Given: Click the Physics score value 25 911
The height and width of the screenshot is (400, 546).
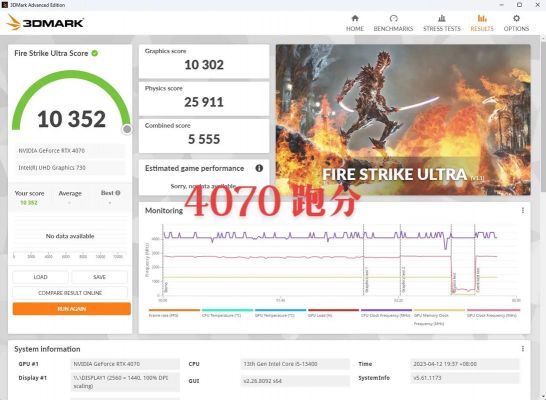Looking at the screenshot, I should point(204,102).
